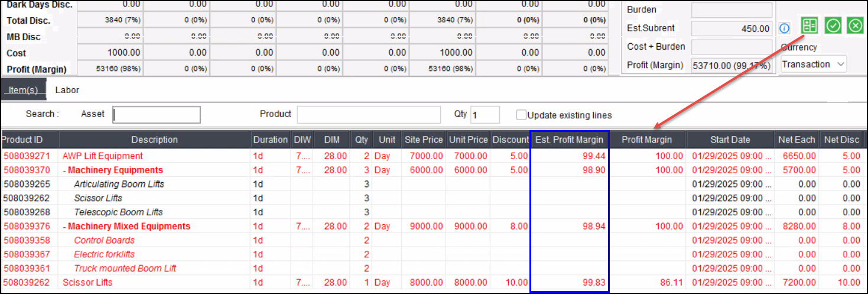The width and height of the screenshot is (868, 294).
Task: Collapse the Machinery Mixed Equipments group row
Action: [64, 227]
